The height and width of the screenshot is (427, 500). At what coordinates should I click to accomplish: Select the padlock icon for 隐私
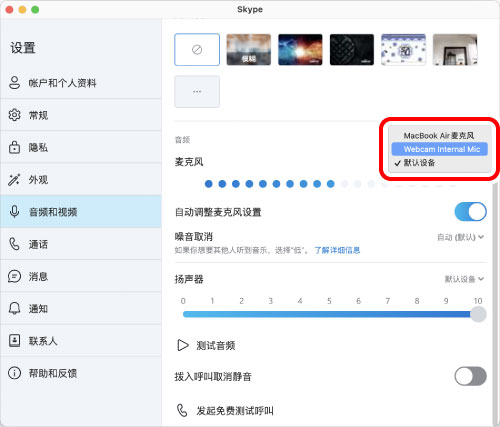(x=14, y=147)
